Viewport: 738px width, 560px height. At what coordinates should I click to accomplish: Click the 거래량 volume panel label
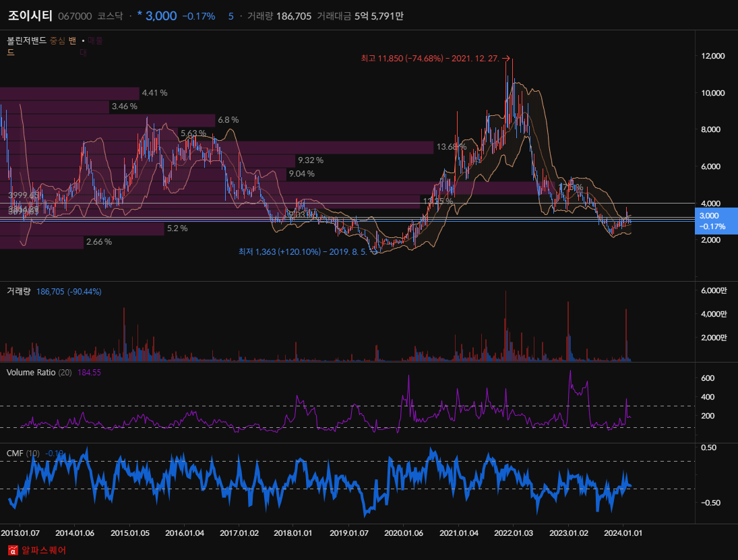[x=18, y=292]
